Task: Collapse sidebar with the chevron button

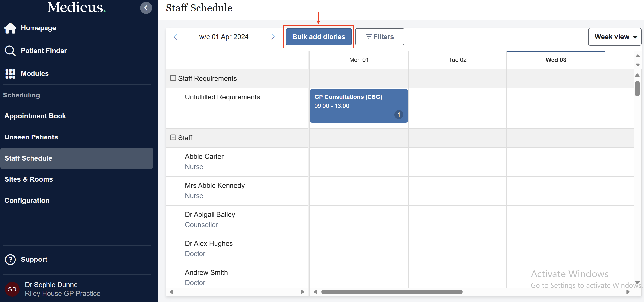Action: [x=146, y=8]
